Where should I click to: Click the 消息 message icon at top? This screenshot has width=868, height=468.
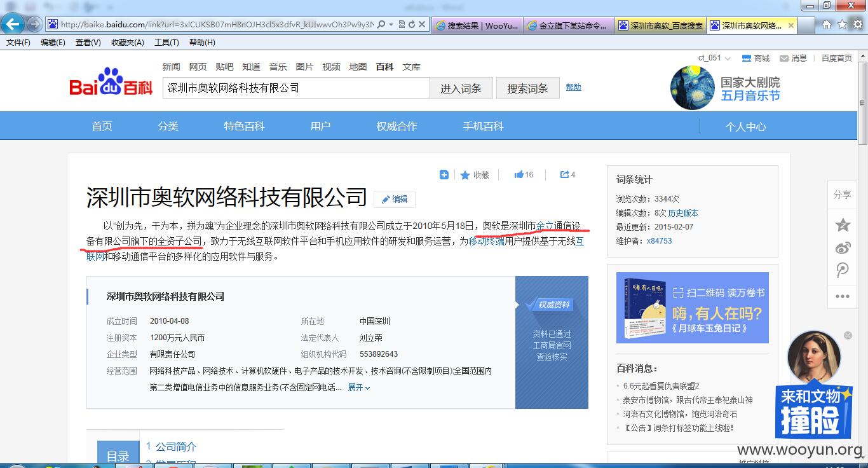785,59
